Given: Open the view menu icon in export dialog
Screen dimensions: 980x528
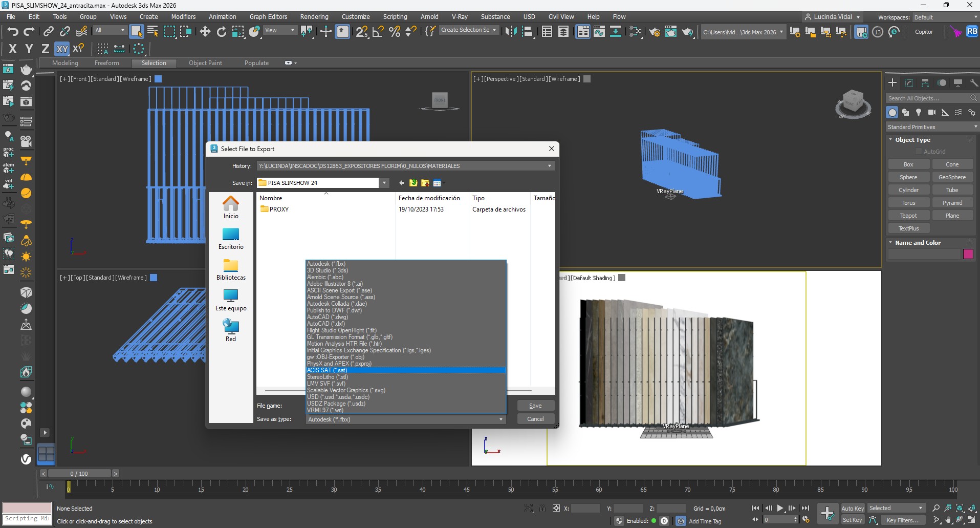Looking at the screenshot, I should pyautogui.click(x=438, y=183).
